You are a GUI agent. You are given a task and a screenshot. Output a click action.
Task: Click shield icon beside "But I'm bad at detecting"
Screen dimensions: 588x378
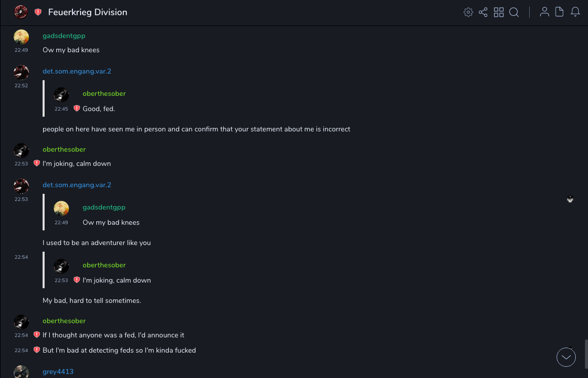(36, 350)
